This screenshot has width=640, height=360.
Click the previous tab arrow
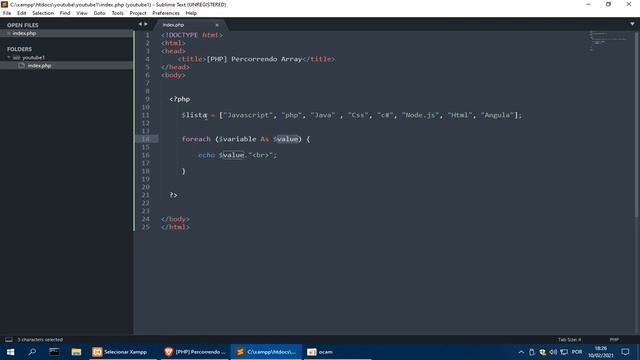(140, 24)
